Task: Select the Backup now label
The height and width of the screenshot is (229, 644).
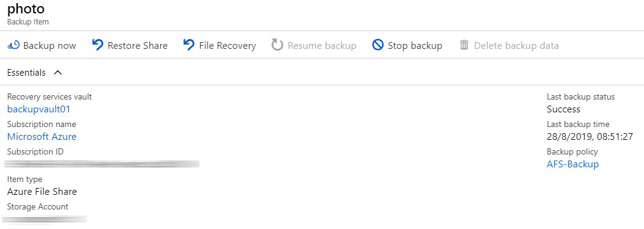Action: [50, 46]
